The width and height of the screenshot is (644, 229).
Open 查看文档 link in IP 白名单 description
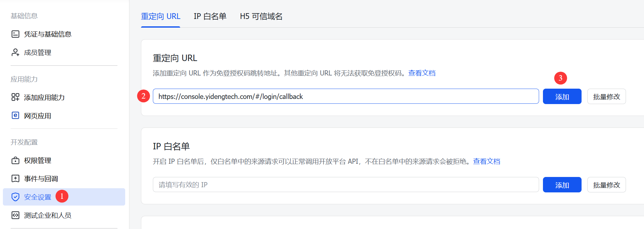pos(486,162)
